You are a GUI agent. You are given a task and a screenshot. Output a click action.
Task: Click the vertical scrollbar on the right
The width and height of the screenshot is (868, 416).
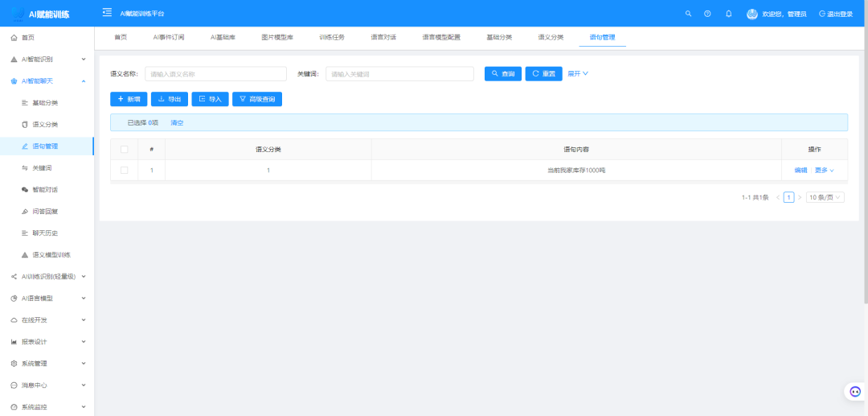click(x=864, y=161)
